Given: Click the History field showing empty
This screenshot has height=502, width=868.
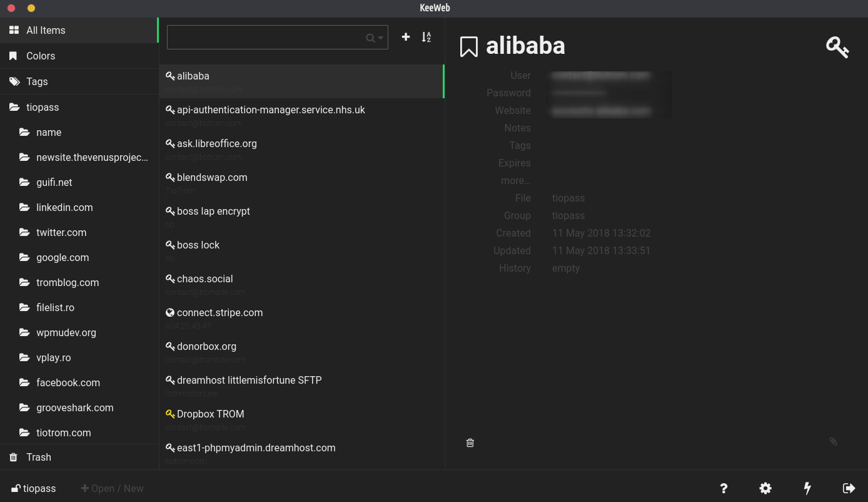Looking at the screenshot, I should pyautogui.click(x=566, y=268).
